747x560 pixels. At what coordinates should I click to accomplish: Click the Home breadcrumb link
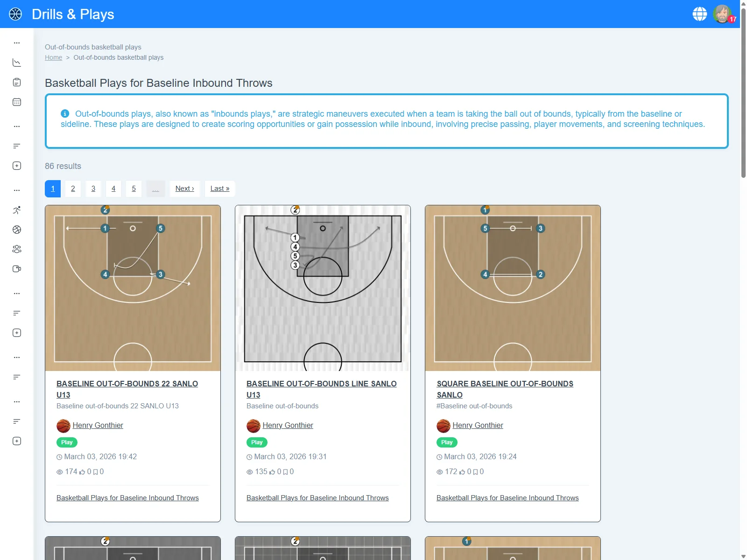coord(53,57)
